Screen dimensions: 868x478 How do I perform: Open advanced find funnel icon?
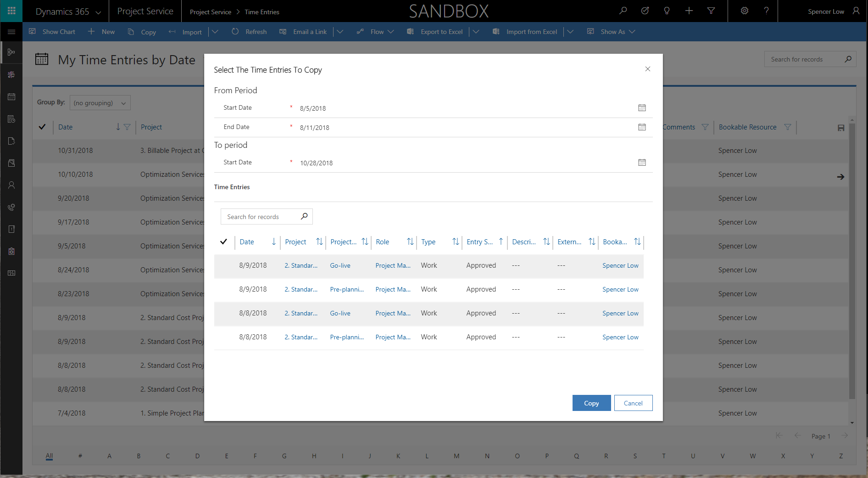pos(711,11)
